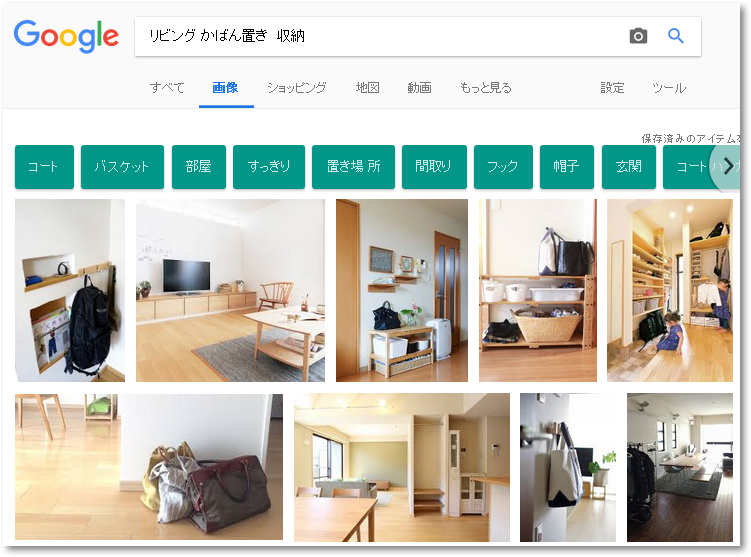
Task: Open the 動画 tab
Action: point(419,88)
